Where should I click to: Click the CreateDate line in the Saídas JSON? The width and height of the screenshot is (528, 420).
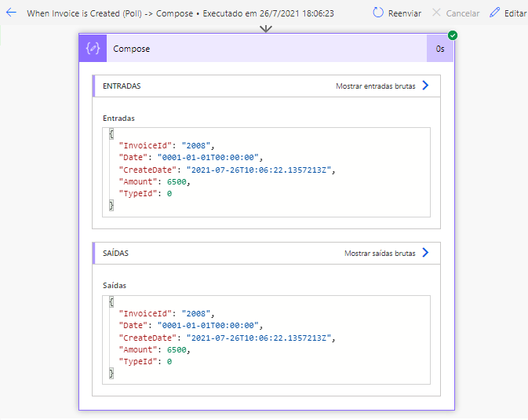(227, 338)
